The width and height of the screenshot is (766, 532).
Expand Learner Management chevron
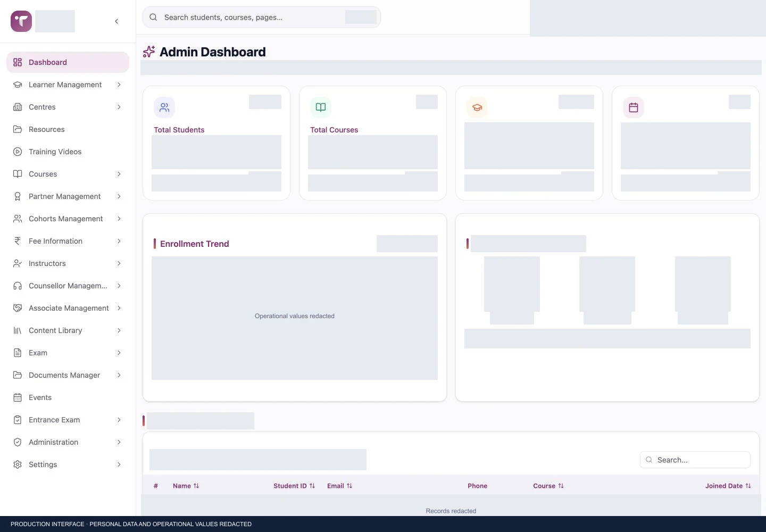tap(119, 85)
